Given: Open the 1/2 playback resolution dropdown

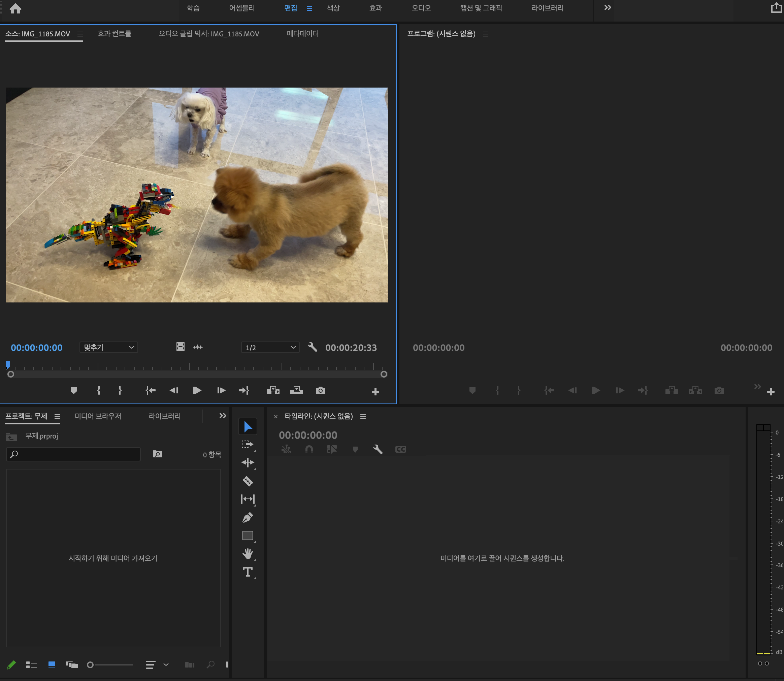Looking at the screenshot, I should [x=270, y=347].
